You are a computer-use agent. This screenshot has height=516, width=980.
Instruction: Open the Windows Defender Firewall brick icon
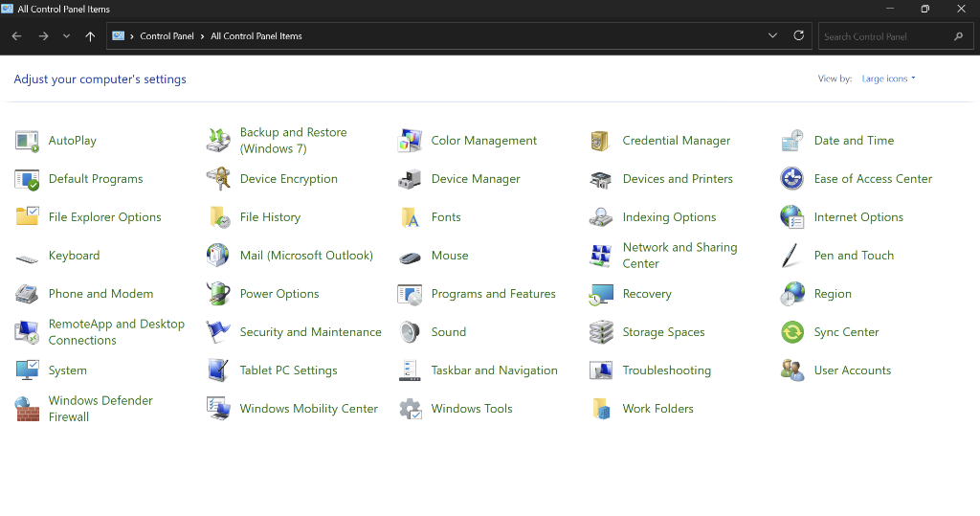coord(27,409)
